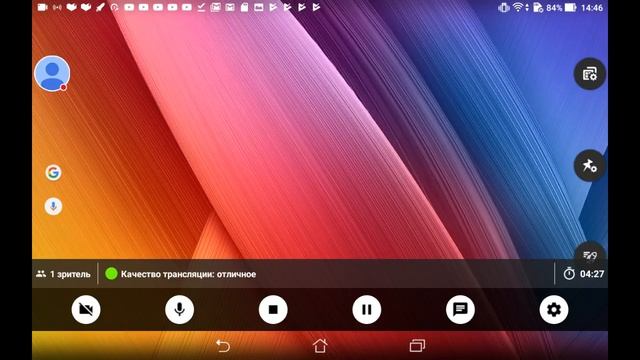Tap the green stream quality indicator
Viewport: 640px width, 360px height.
pos(111,273)
